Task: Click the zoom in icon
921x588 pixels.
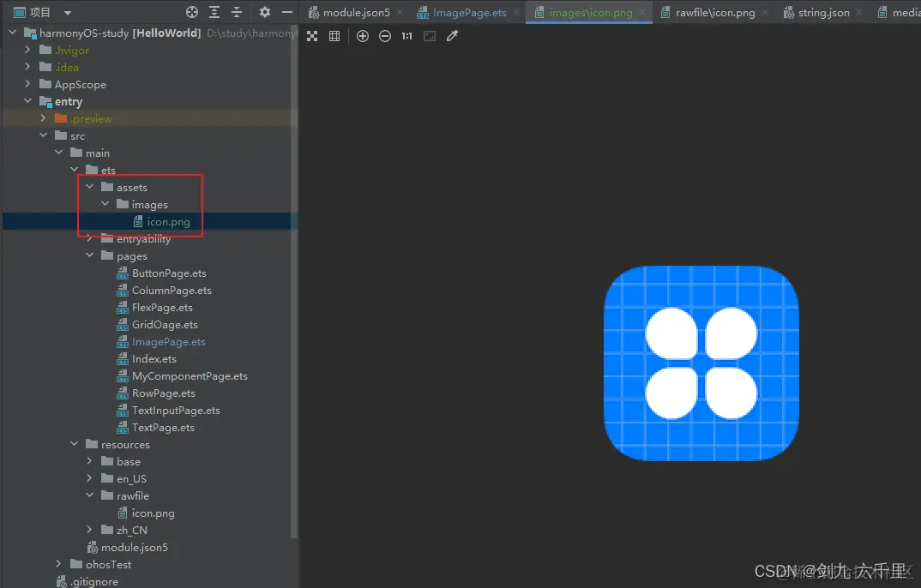Action: 363,36
